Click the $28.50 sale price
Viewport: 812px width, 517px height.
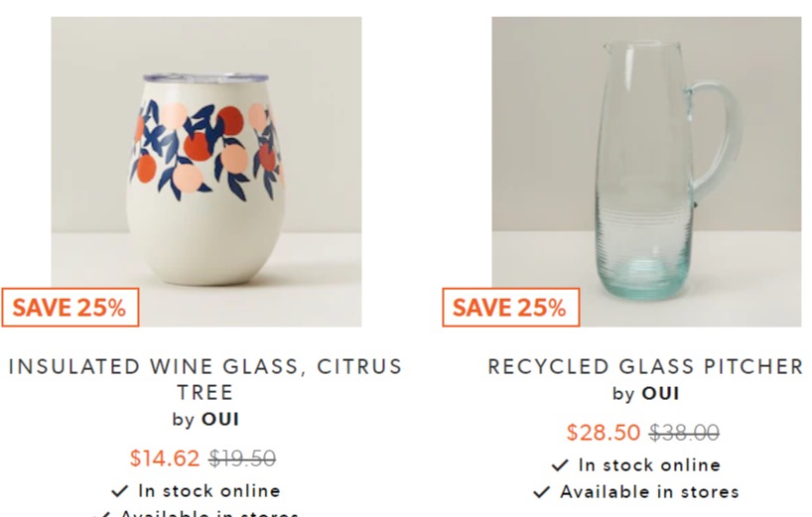point(604,432)
